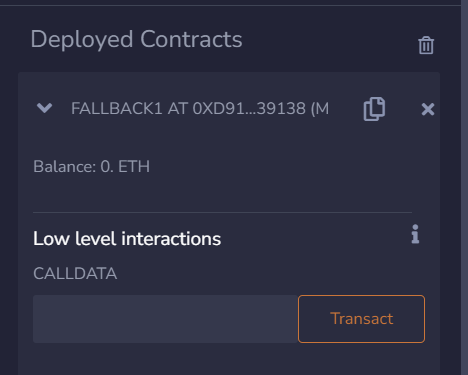Clear all deployed contracts with trash icon

426,45
